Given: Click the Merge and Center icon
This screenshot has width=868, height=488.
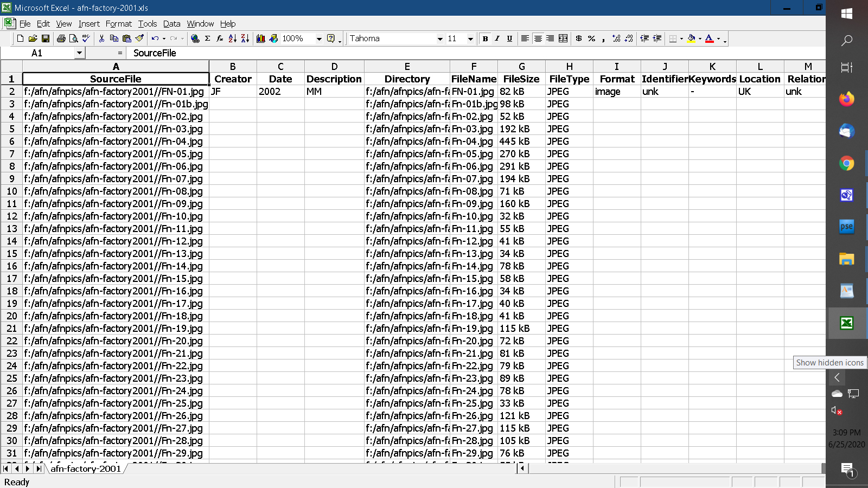Looking at the screenshot, I should pos(563,38).
